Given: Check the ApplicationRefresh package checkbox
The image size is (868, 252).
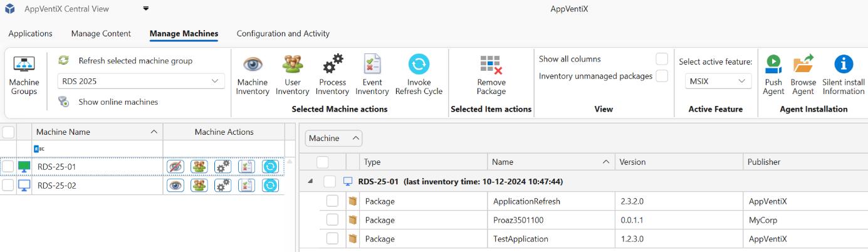Looking at the screenshot, I should [333, 201].
